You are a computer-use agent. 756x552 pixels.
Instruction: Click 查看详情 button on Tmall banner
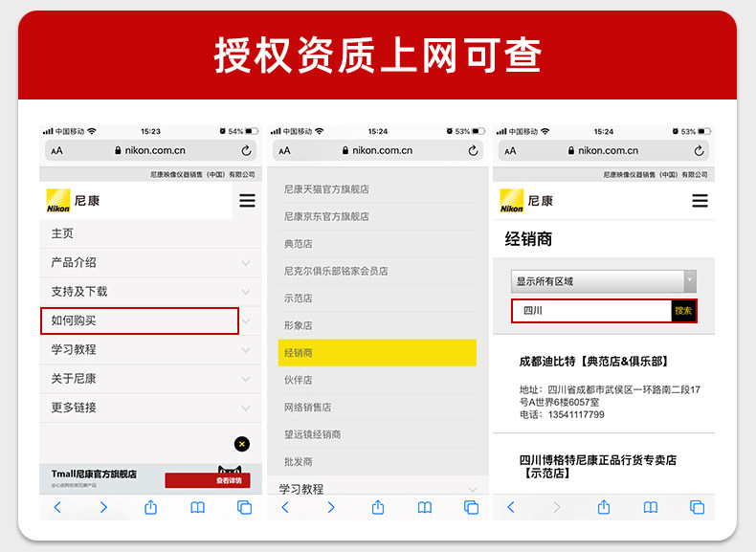click(208, 480)
